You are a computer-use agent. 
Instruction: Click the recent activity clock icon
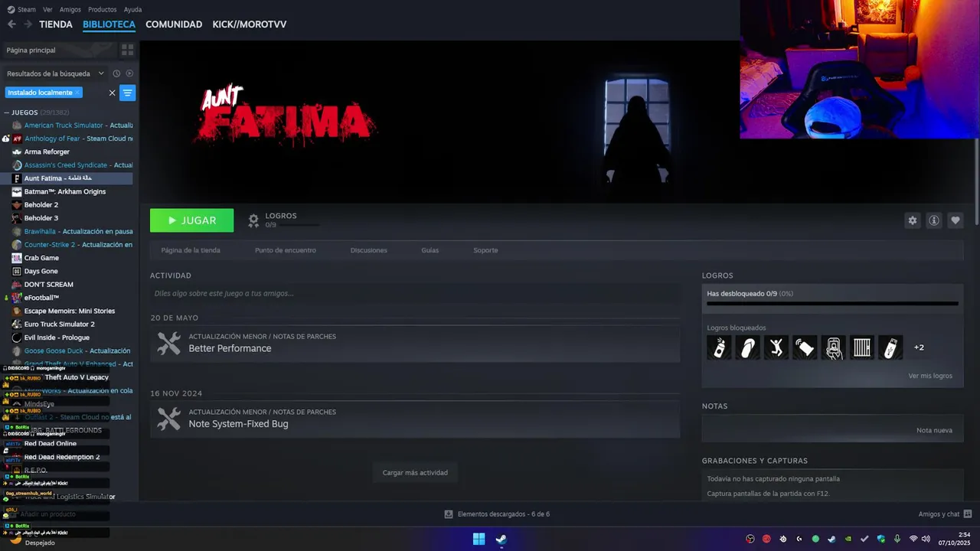(x=116, y=73)
